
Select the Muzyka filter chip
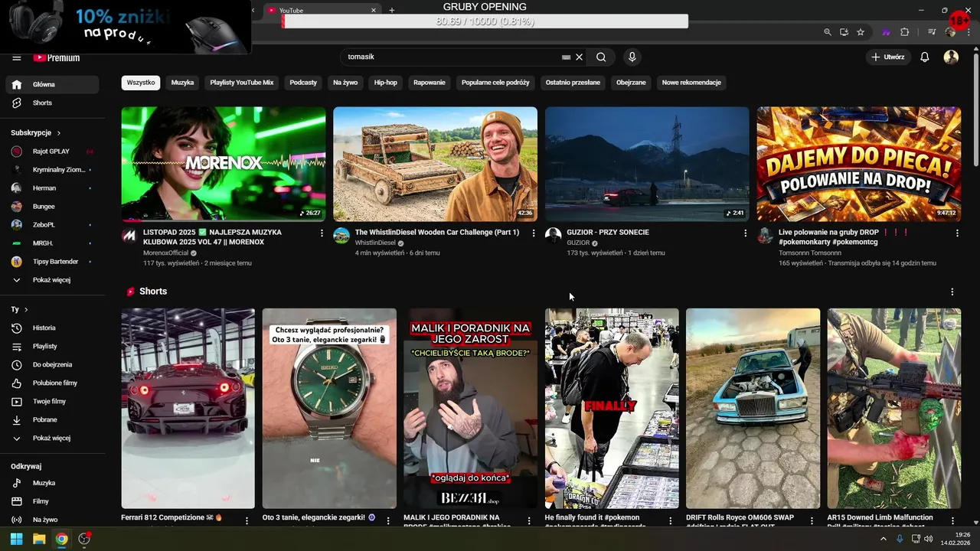pyautogui.click(x=182, y=83)
